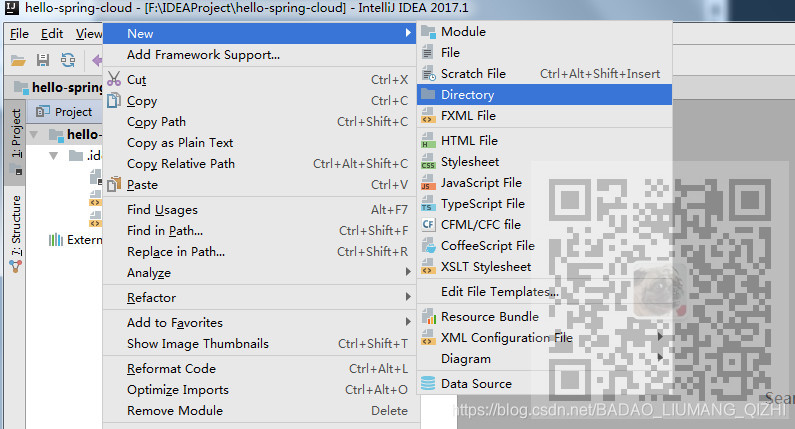
Task: Open the Edit menu
Action: (52, 34)
